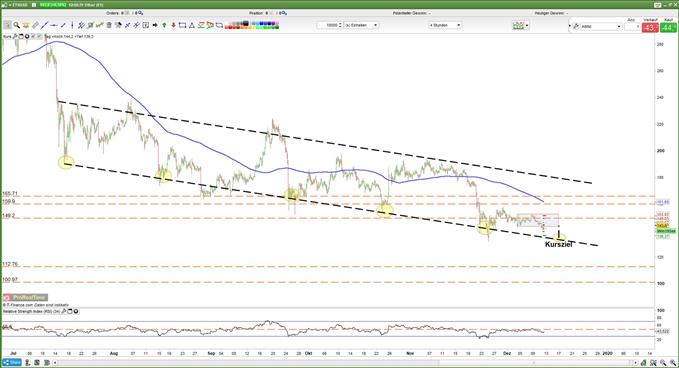The image size is (679, 368).
Task: Open the chart style dropdown
Action: pyautogui.click(x=521, y=26)
